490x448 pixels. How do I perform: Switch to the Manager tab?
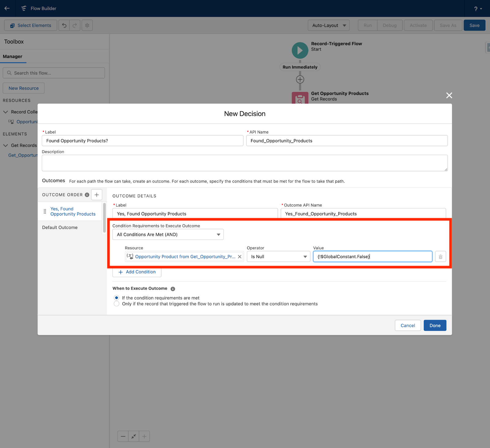click(x=13, y=56)
